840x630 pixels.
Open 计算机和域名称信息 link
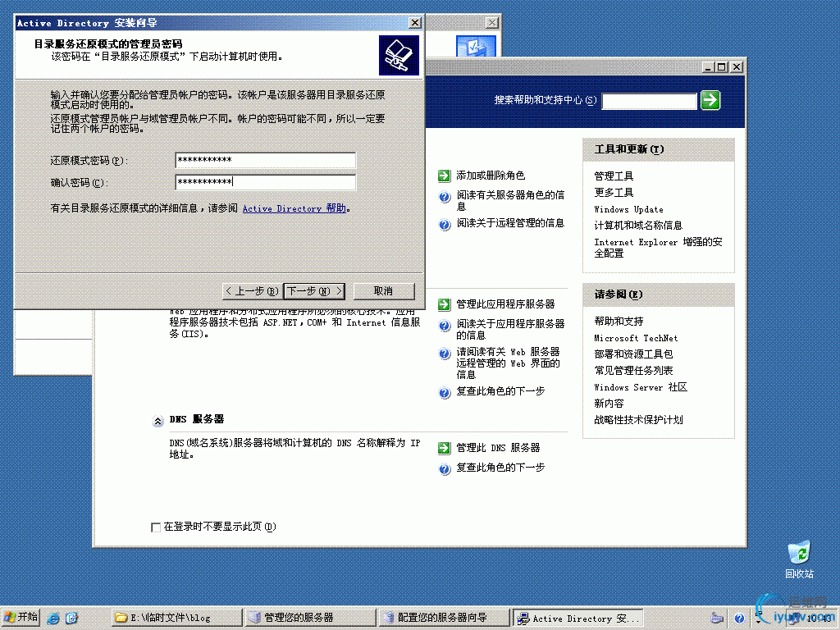638,225
